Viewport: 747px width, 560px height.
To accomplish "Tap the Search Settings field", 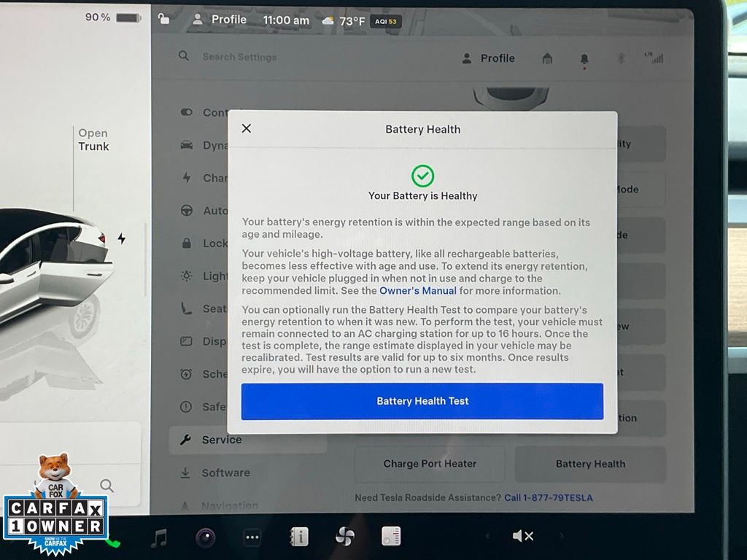I will pos(239,57).
